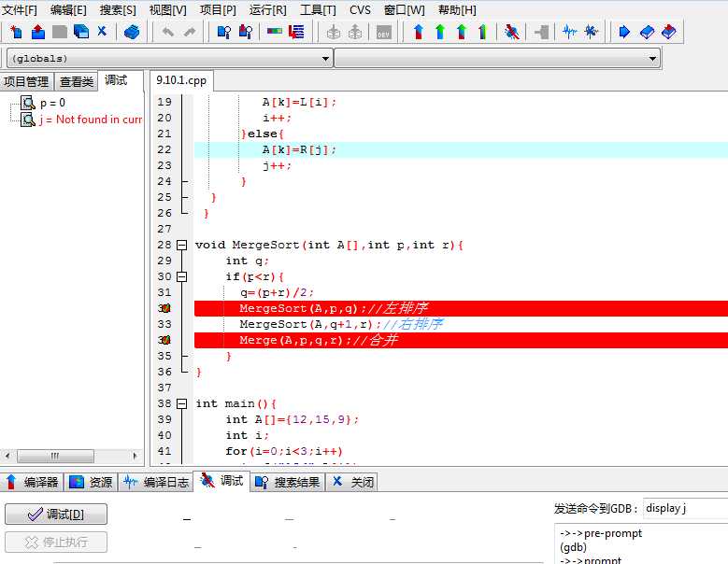The height and width of the screenshot is (564, 728).
Task: Click the 停止执行 button
Action: [x=56, y=542]
